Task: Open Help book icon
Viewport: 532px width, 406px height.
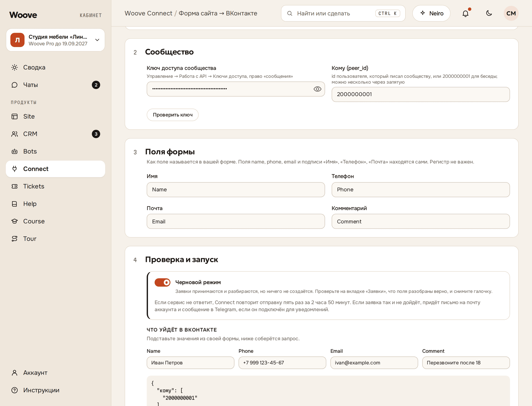Action: click(x=15, y=204)
